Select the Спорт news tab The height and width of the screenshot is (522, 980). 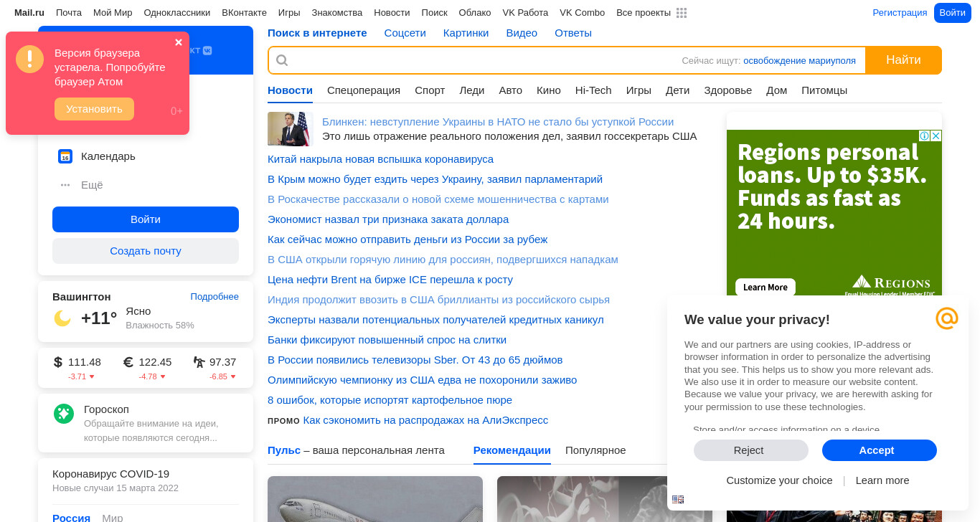(x=430, y=90)
